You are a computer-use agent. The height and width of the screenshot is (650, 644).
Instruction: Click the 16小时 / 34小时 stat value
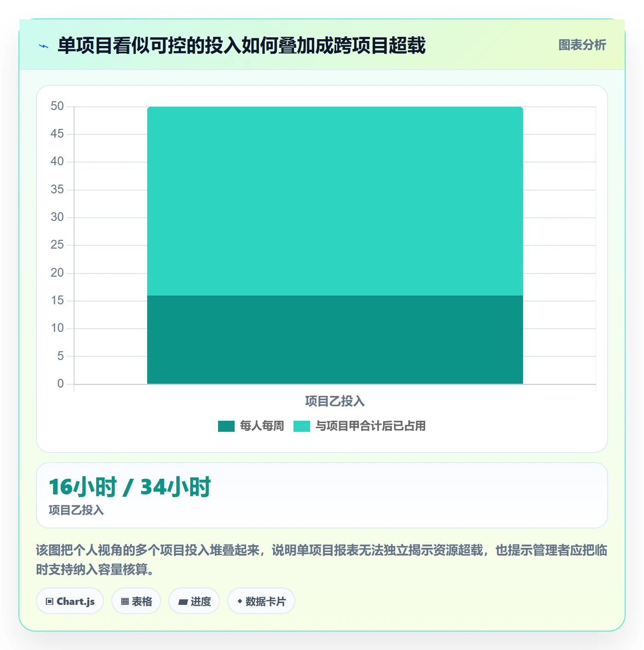click(130, 487)
